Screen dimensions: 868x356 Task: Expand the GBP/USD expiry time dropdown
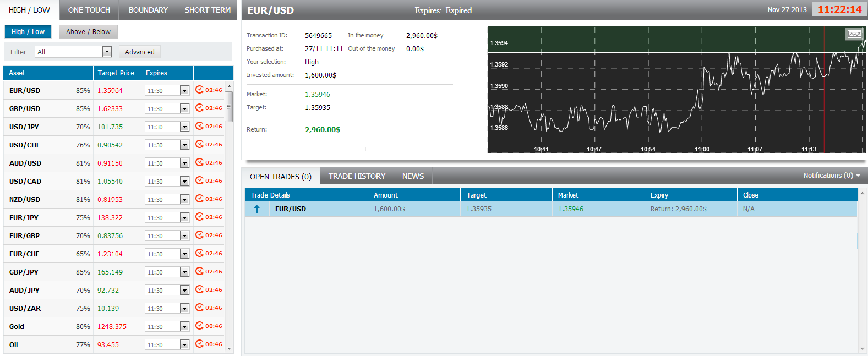[x=184, y=109]
